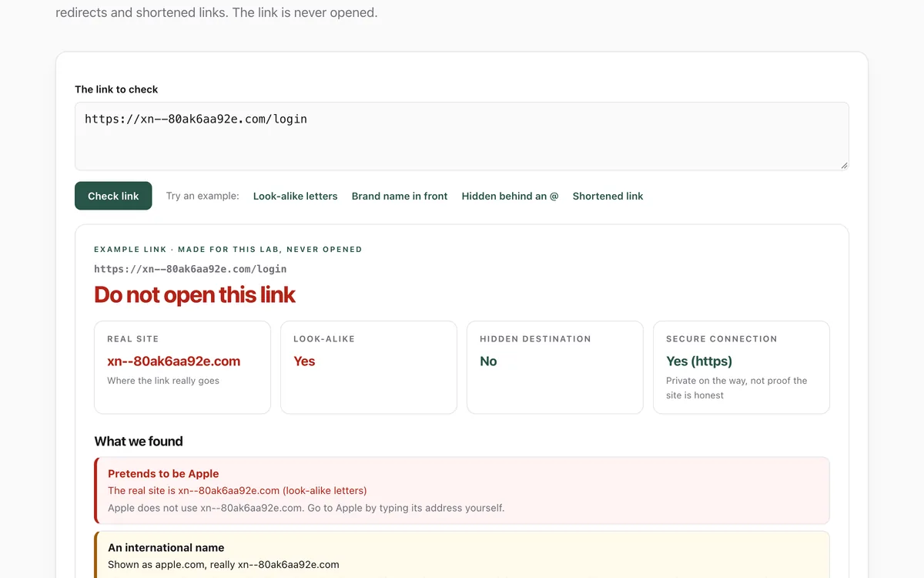Screen dimensions: 924x578
Task: Try the Look-alike letters example
Action: click(296, 196)
